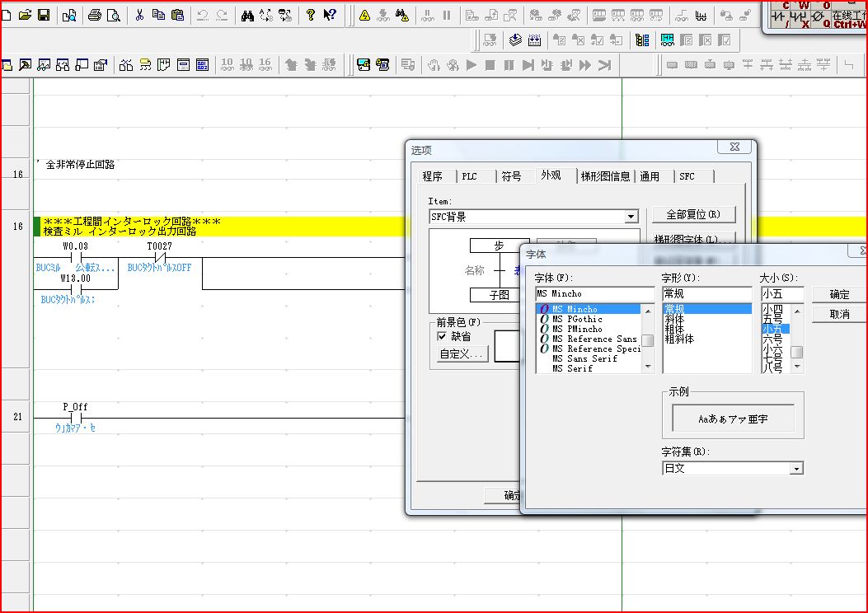Select MS PGothic in the font list
The image size is (868, 613).
click(577, 319)
